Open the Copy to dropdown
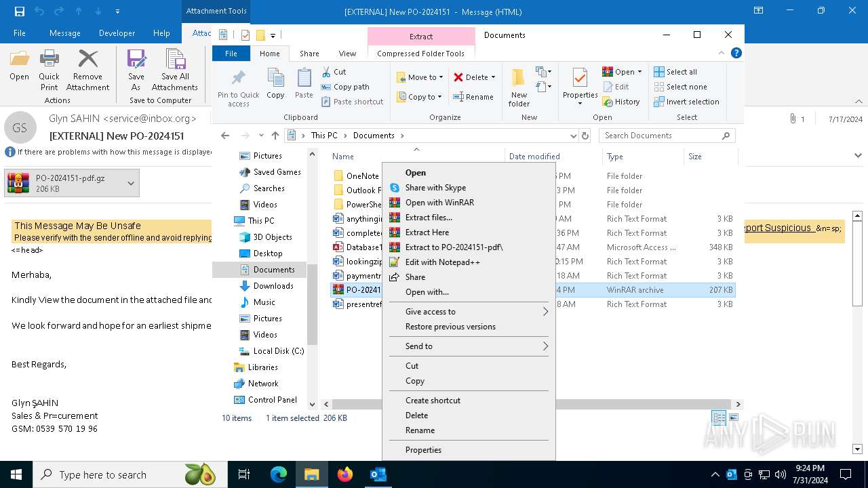 click(420, 97)
